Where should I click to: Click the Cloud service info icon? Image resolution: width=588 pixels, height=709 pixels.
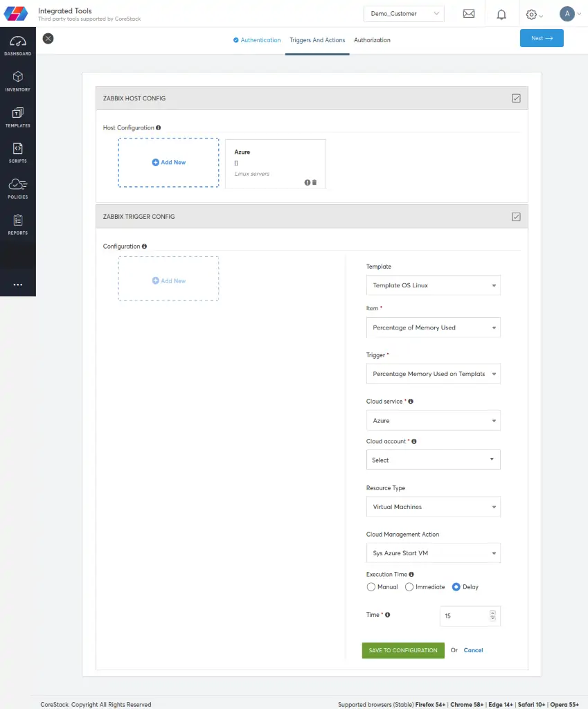[411, 401]
